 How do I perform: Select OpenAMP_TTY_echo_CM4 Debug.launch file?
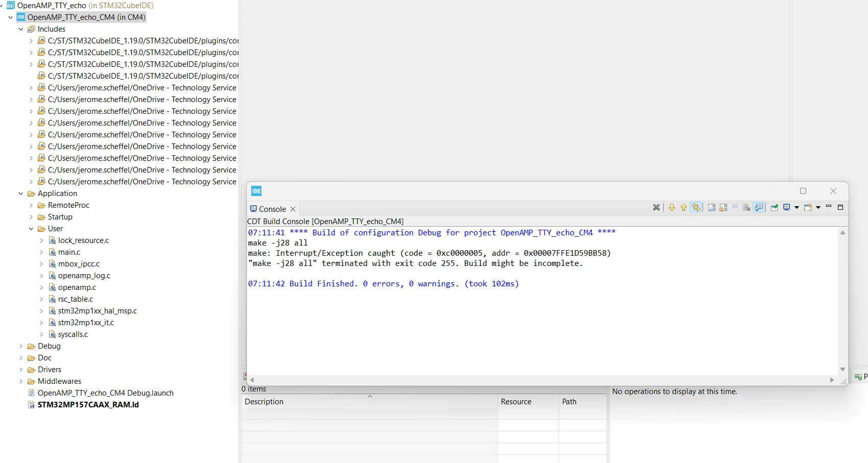[106, 393]
